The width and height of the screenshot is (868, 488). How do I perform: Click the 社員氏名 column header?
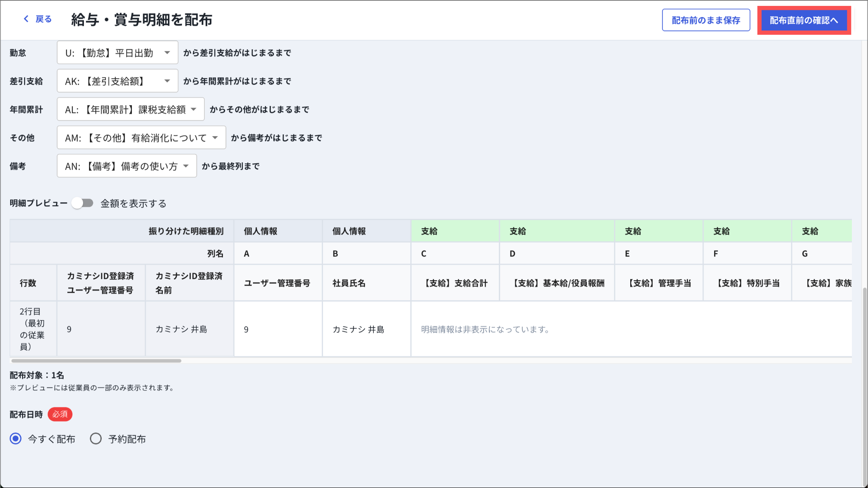[x=349, y=283]
